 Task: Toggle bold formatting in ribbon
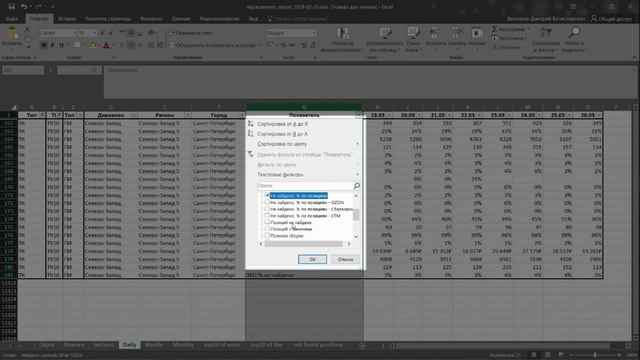click(x=44, y=45)
